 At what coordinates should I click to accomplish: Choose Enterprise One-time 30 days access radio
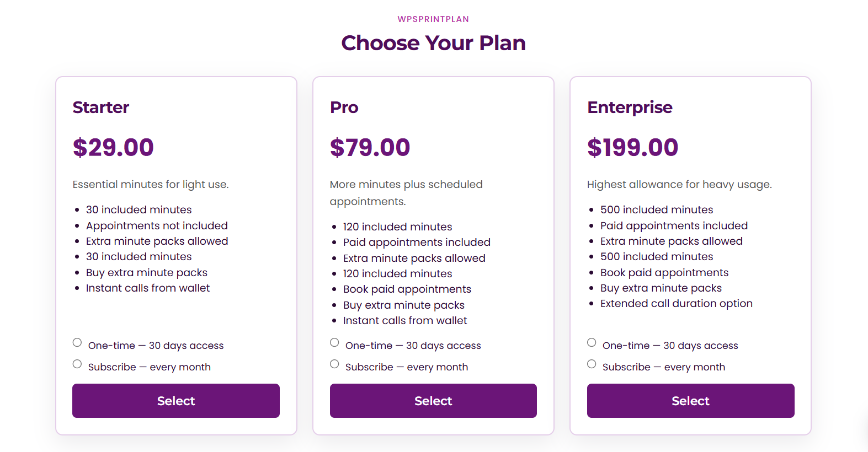coord(592,343)
